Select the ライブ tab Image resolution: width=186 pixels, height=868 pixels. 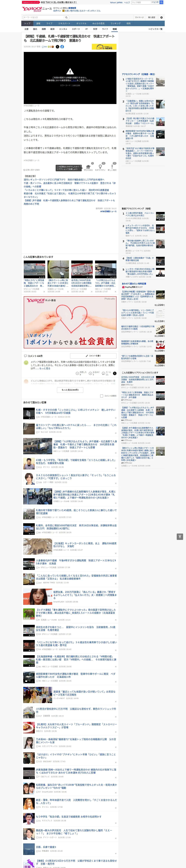coord(49,24)
